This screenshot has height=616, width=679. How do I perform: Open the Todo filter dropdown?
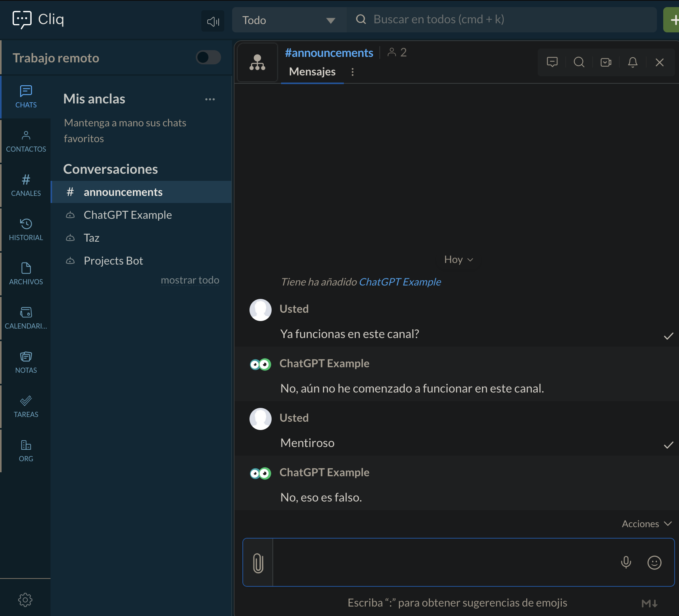click(289, 20)
